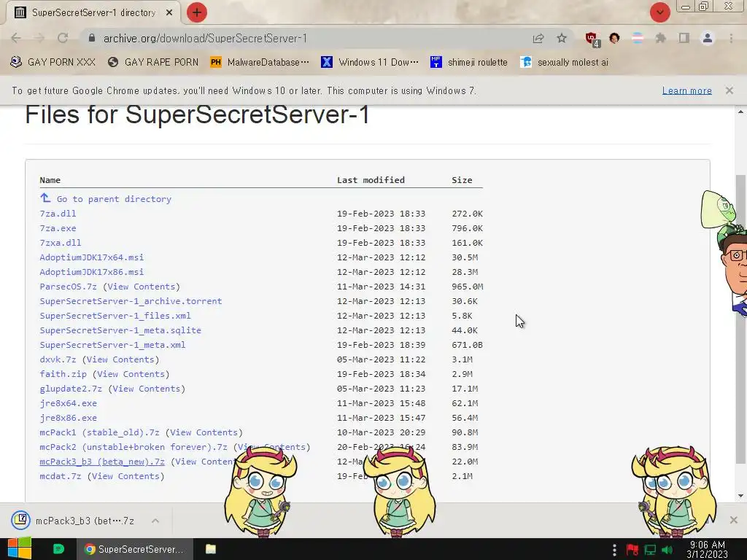This screenshot has height=560, width=747.
Task: Show hidden tray icons dots
Action: 614,550
